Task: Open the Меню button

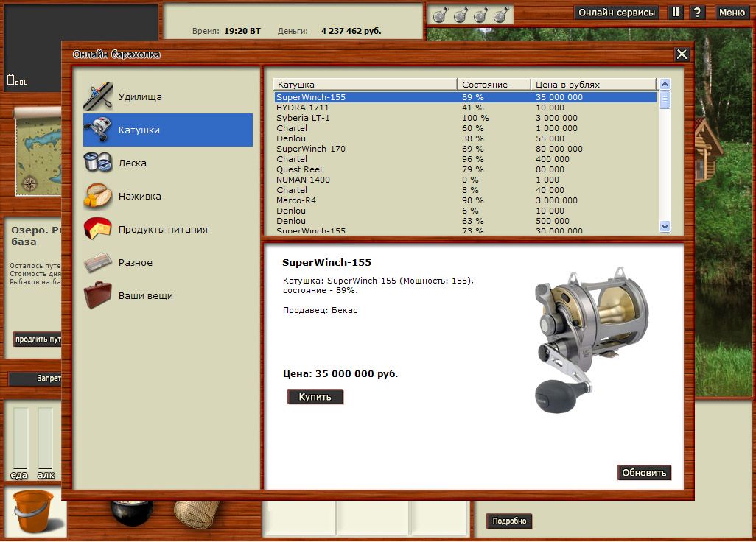Action: pos(732,13)
